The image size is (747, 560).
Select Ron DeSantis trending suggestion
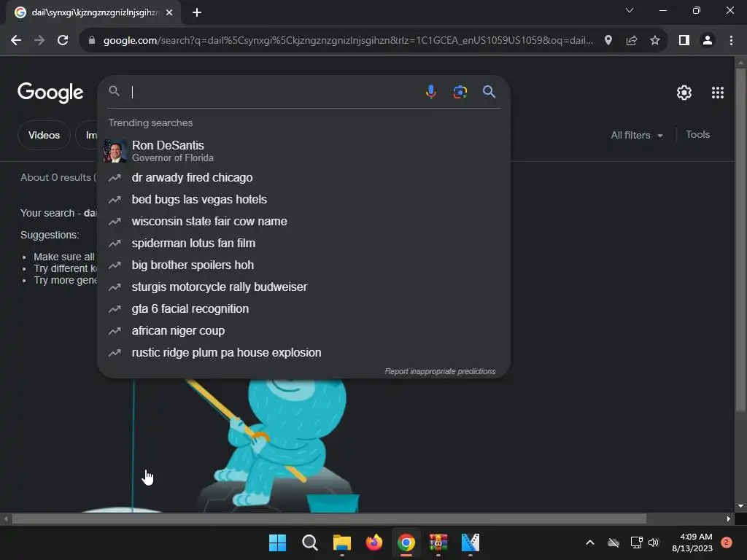(x=303, y=150)
